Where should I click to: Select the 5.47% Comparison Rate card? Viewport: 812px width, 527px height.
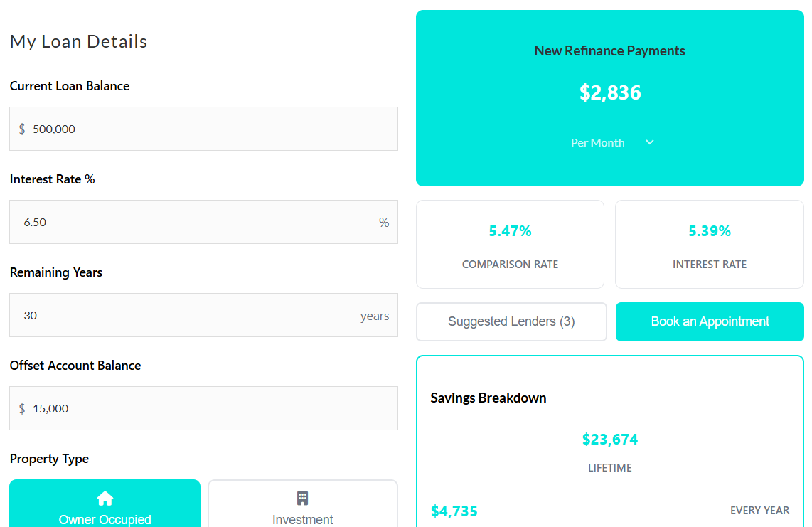pos(510,244)
